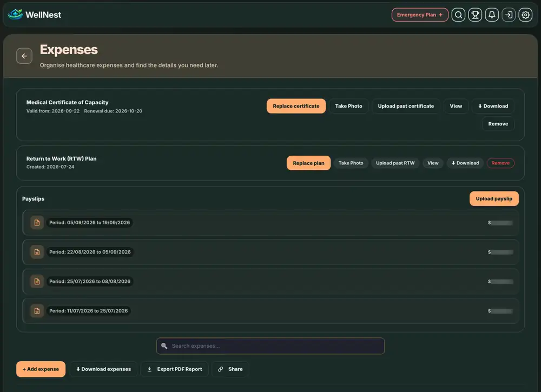View the Return to Work Plan
Viewport: 541px width, 392px height.
pos(433,163)
